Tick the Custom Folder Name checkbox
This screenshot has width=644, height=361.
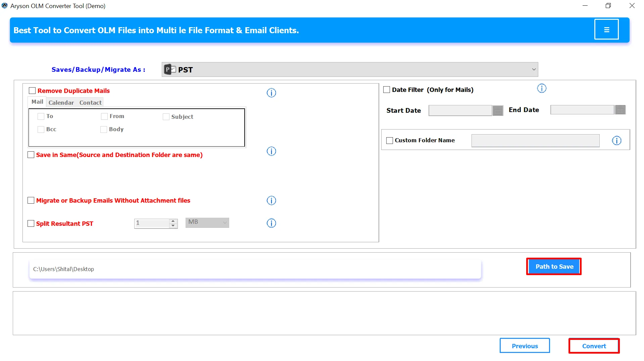pyautogui.click(x=390, y=141)
